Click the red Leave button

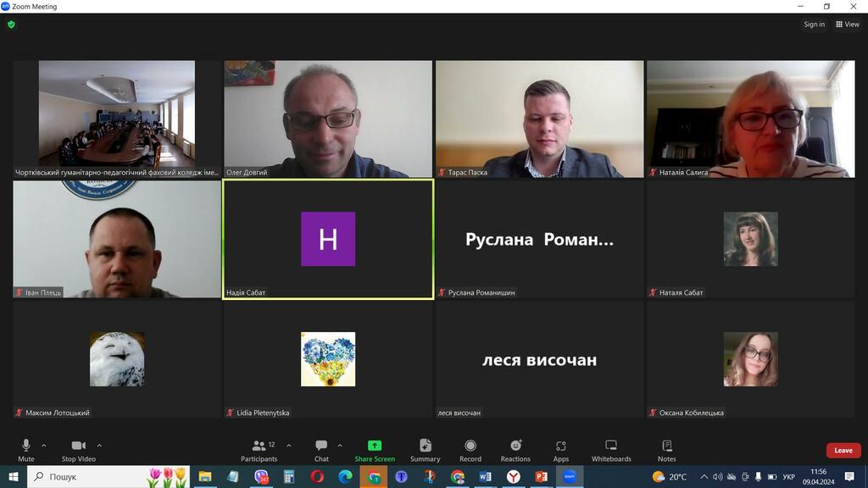click(x=843, y=450)
